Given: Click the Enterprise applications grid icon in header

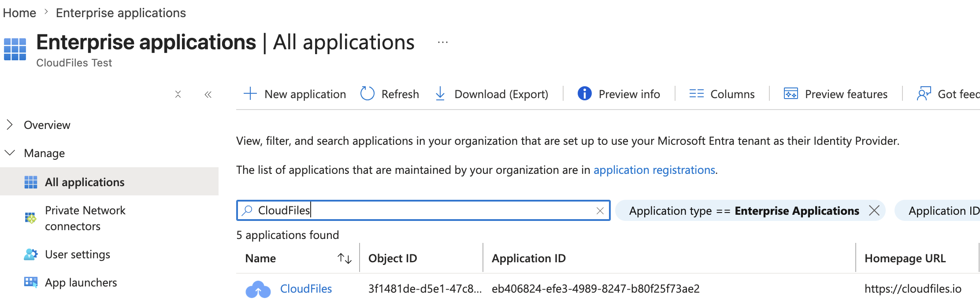Looking at the screenshot, I should click(x=15, y=49).
